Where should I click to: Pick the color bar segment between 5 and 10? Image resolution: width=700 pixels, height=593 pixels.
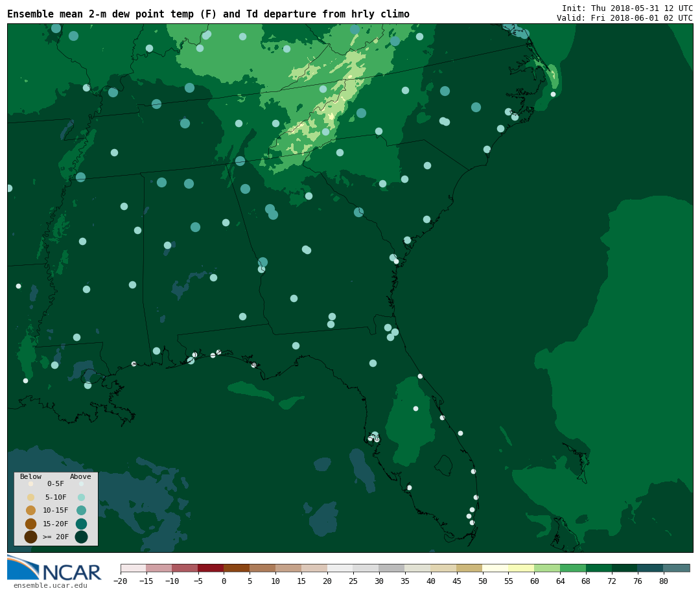click(x=263, y=568)
